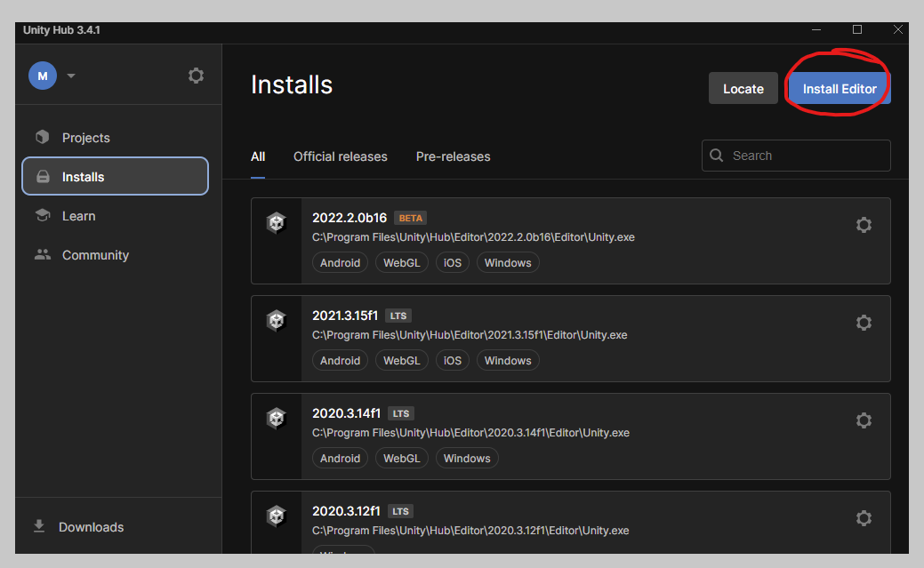Click the Learn graduation cap icon
Image resolution: width=924 pixels, height=568 pixels.
[43, 215]
